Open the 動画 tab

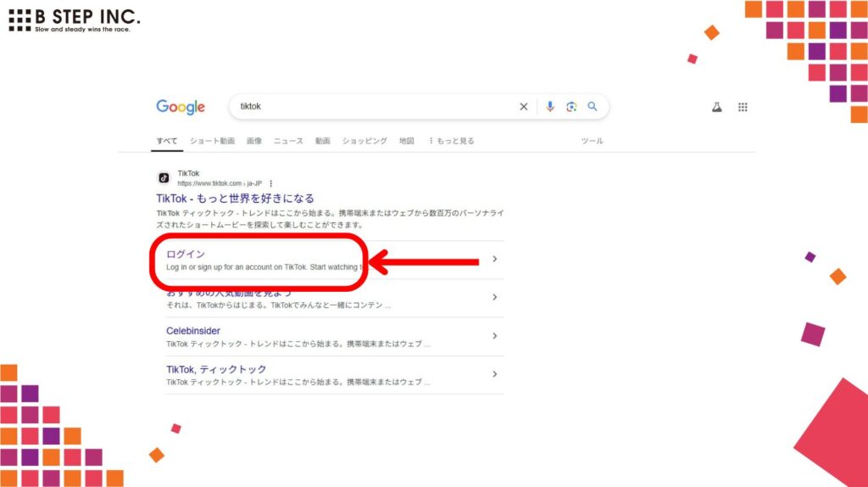tap(323, 141)
